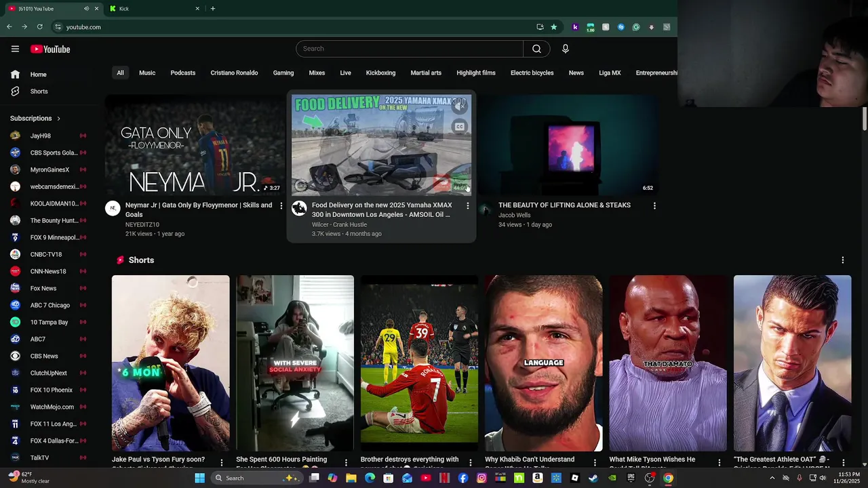Image resolution: width=868 pixels, height=488 pixels.
Task: Reload the page
Action: tap(40, 27)
